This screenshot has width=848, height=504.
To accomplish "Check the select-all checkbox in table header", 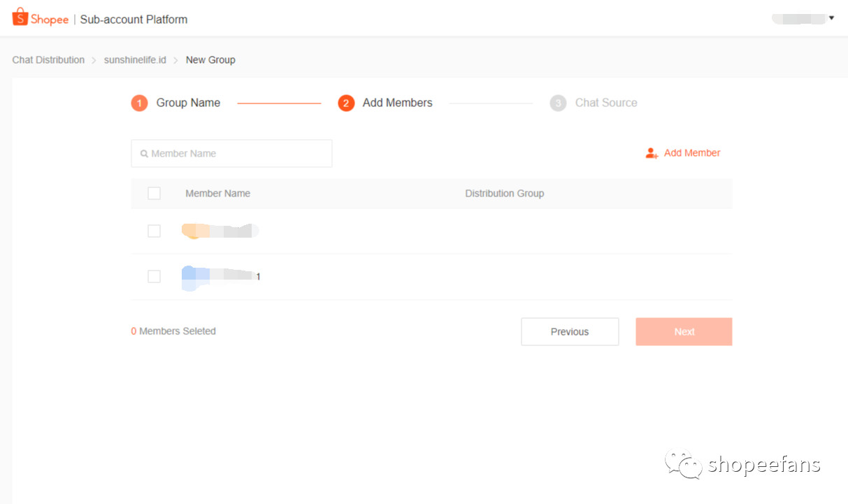I will [154, 193].
